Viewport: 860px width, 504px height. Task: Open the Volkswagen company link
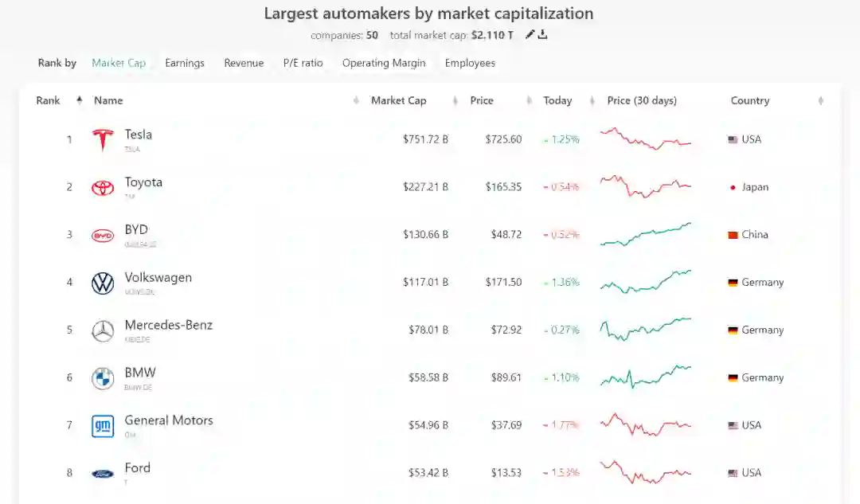(x=158, y=278)
